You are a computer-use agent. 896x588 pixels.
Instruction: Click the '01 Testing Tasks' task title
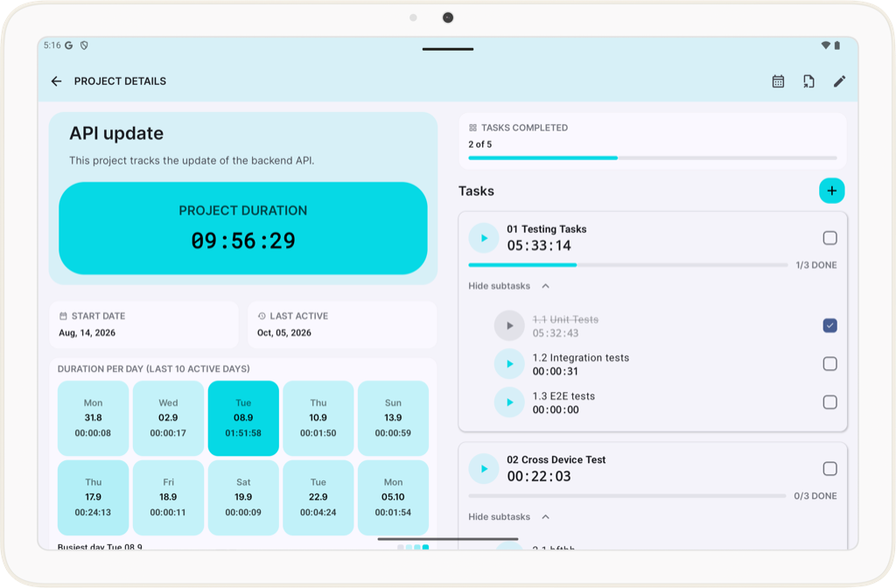[x=546, y=229]
